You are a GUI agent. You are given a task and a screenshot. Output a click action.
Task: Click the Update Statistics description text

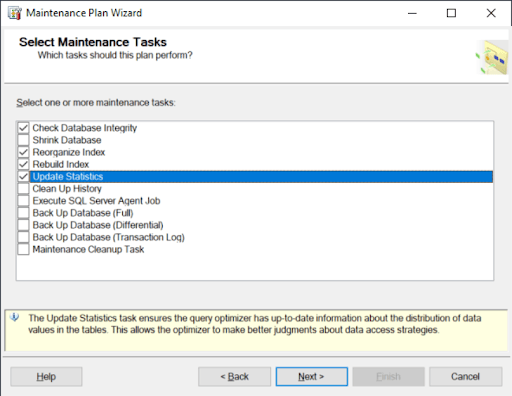tap(255, 324)
